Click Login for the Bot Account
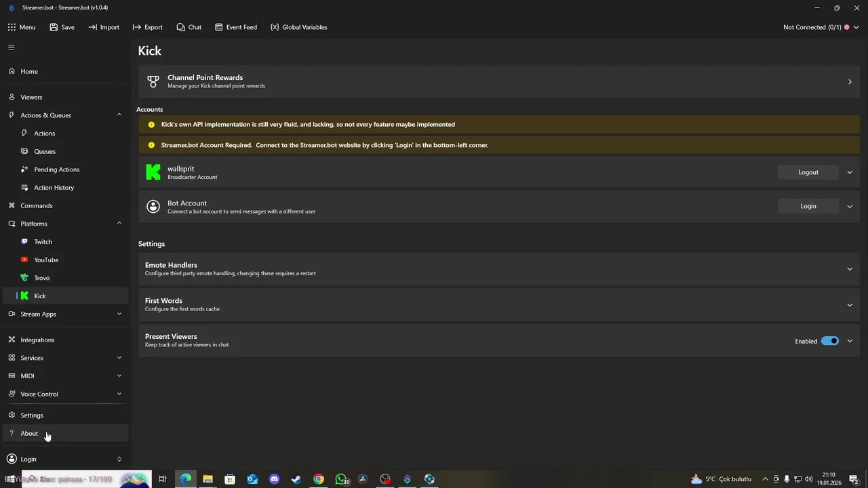This screenshot has height=488, width=868. [808, 206]
